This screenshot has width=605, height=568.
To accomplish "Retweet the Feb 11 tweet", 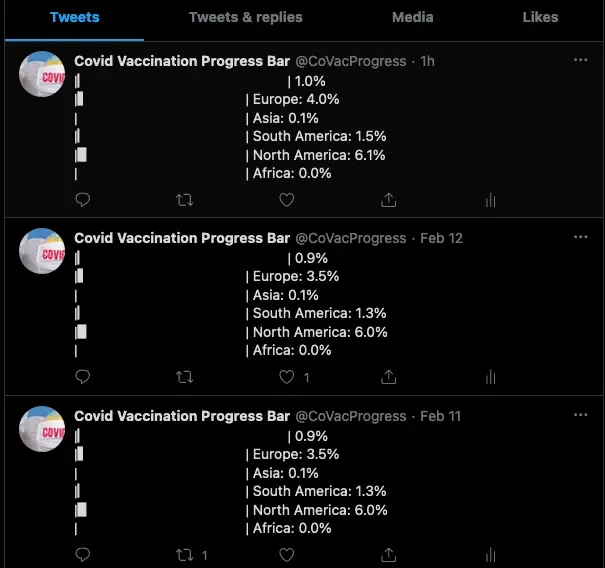I will click(x=184, y=555).
